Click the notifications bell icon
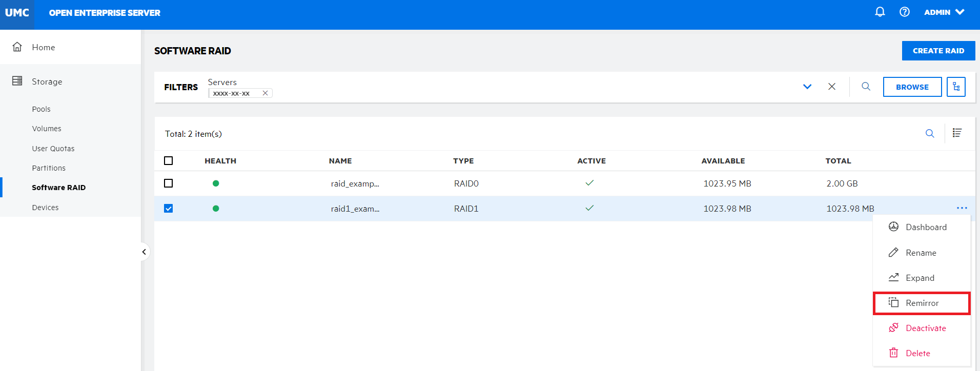 880,12
